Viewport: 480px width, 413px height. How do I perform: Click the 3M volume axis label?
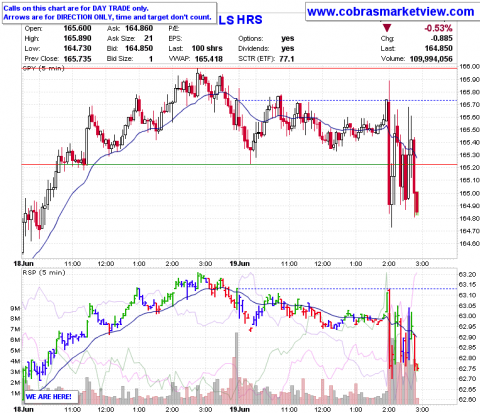click(15, 372)
